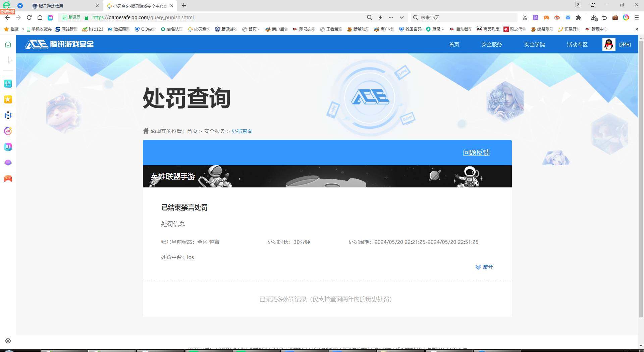Image resolution: width=644 pixels, height=352 pixels.
Task: Open the 手机收藏夹 bookmark
Action: [39, 29]
